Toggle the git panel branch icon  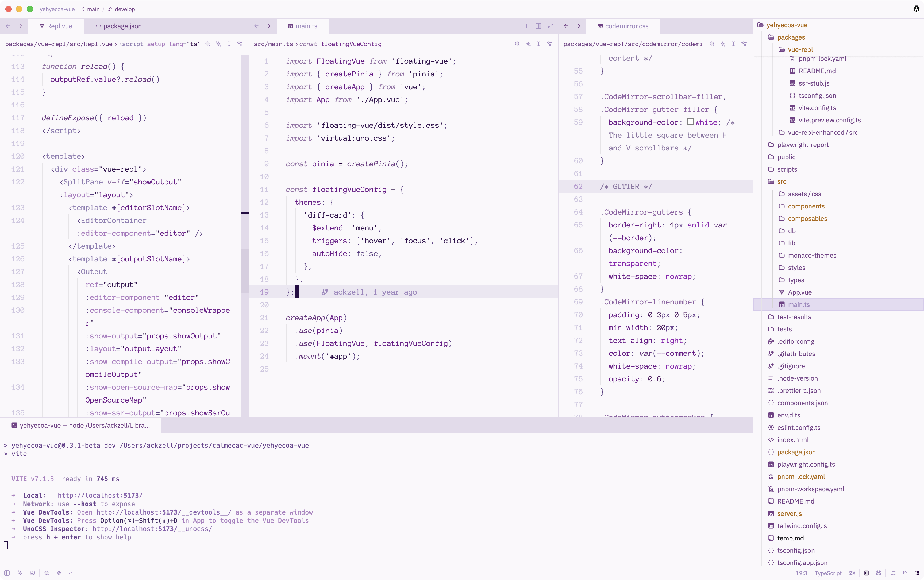click(905, 573)
